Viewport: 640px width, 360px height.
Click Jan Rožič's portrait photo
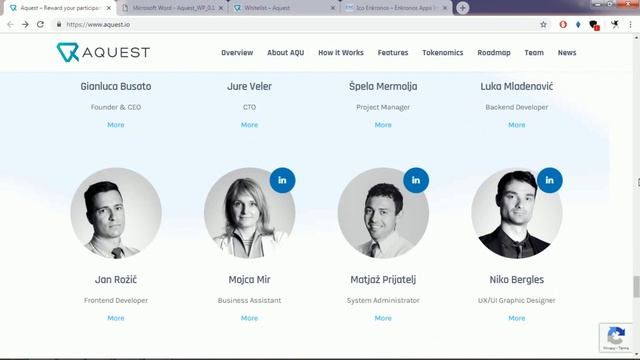[116, 213]
